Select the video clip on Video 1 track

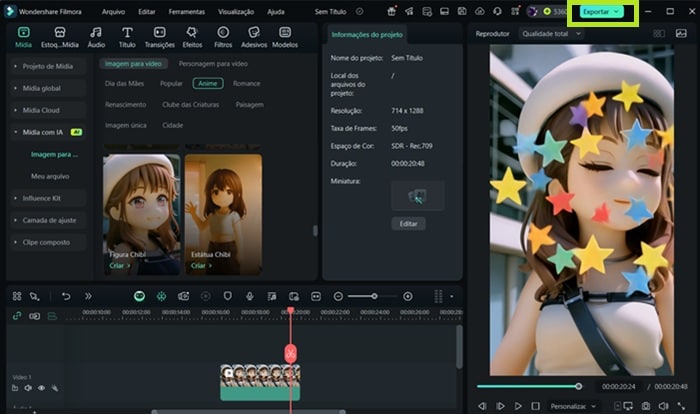pos(260,382)
